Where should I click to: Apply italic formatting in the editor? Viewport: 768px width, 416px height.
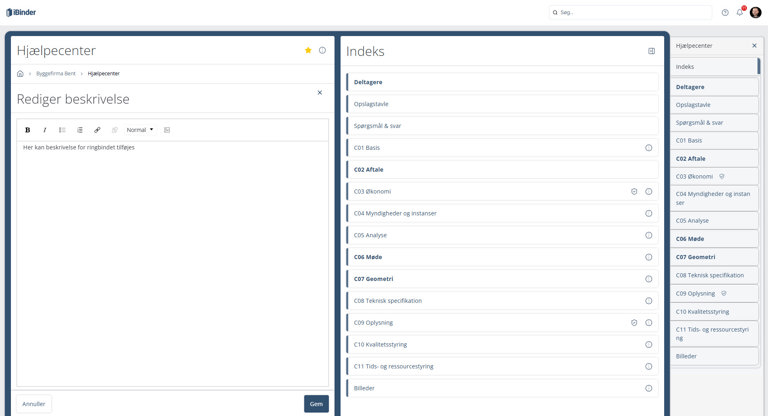tap(45, 130)
